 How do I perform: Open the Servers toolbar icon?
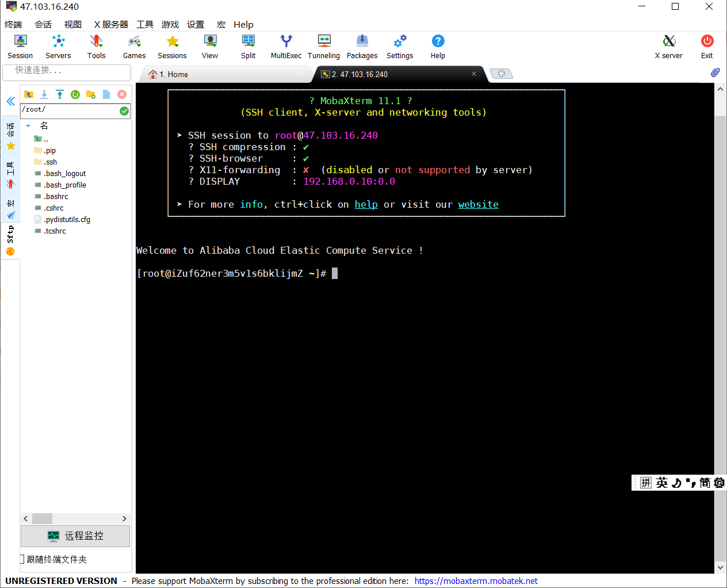58,47
